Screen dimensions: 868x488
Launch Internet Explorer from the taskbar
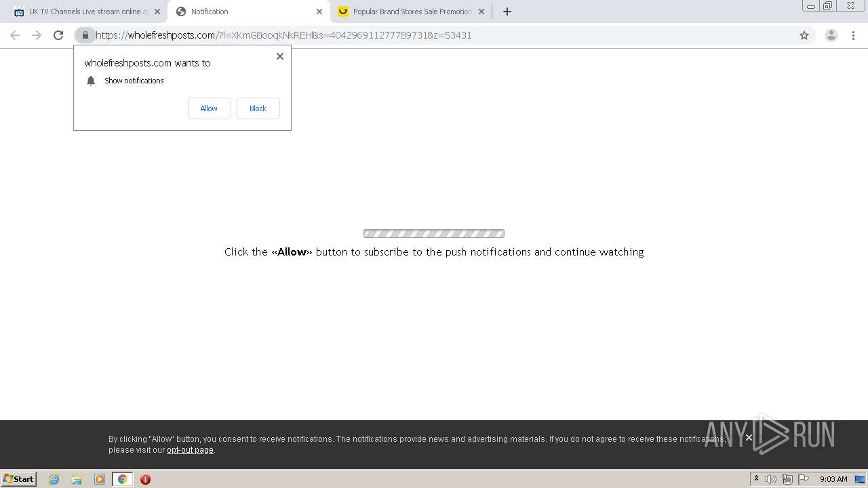[54, 479]
